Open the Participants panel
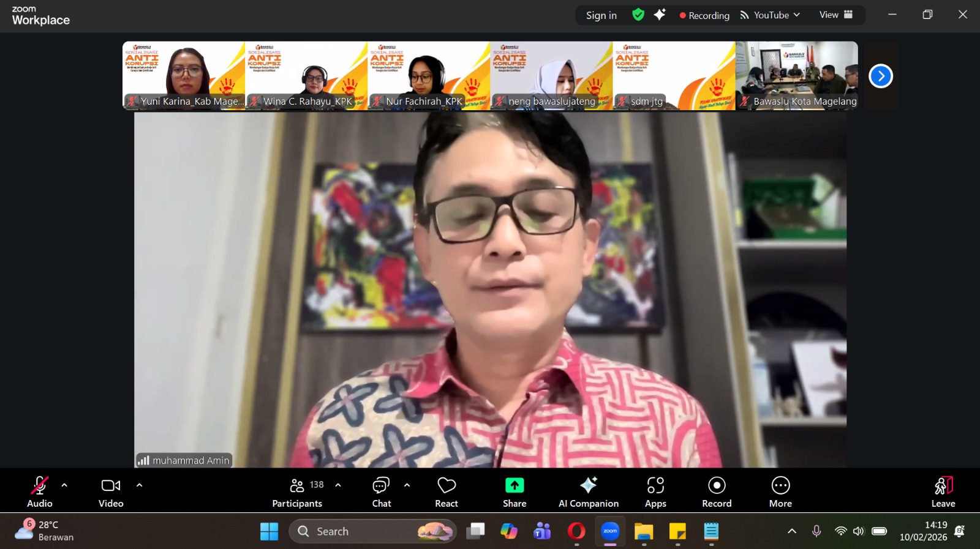 298,491
